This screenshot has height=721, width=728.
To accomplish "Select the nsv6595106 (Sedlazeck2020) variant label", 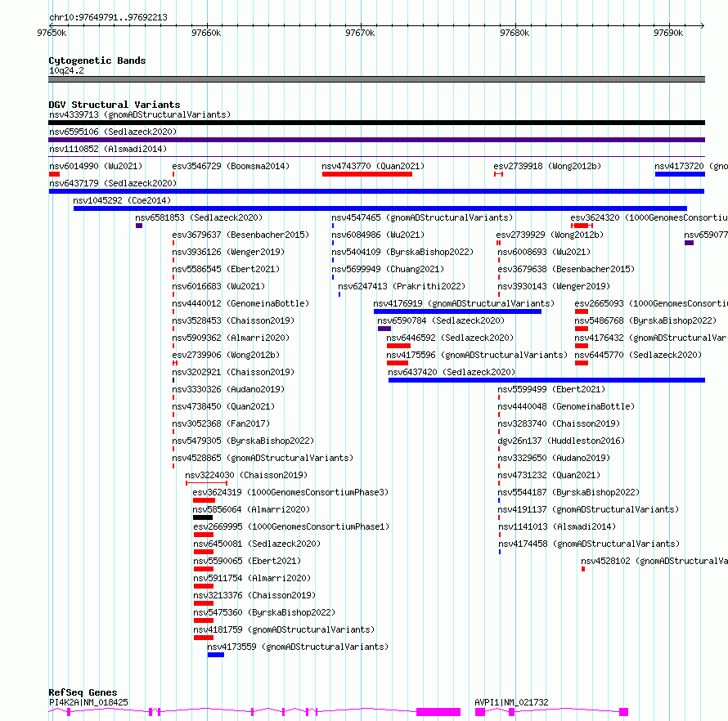I will [113, 132].
